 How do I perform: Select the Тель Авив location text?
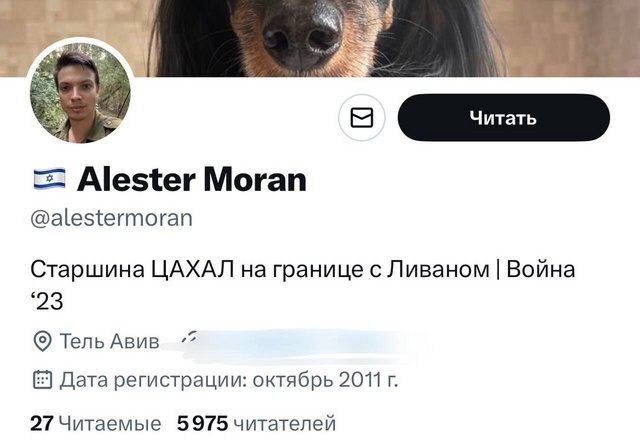coord(109,341)
